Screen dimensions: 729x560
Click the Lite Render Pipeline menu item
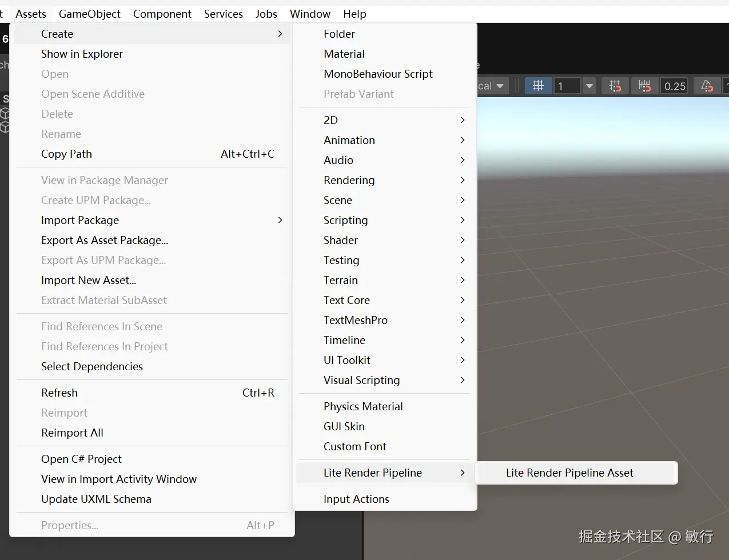click(x=385, y=473)
